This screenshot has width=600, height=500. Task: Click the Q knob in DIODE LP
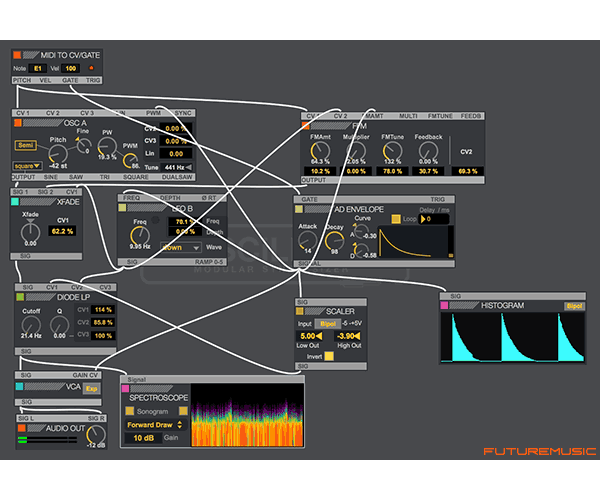pyautogui.click(x=59, y=325)
